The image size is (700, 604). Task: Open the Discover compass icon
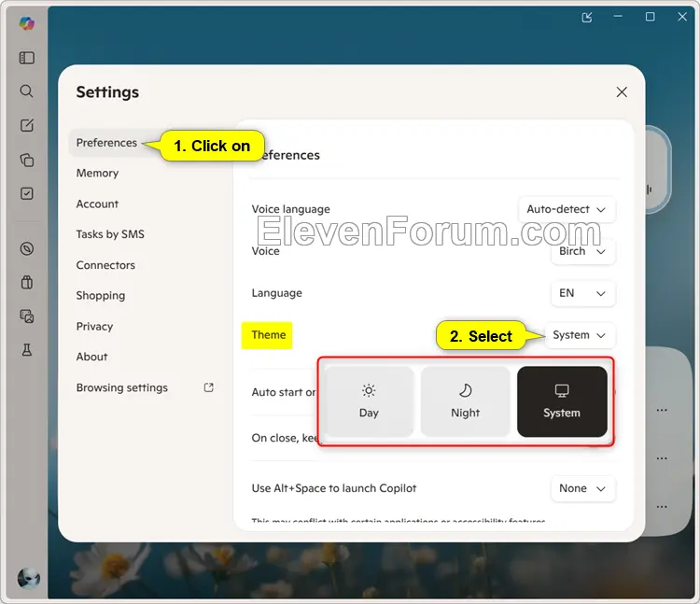27,248
